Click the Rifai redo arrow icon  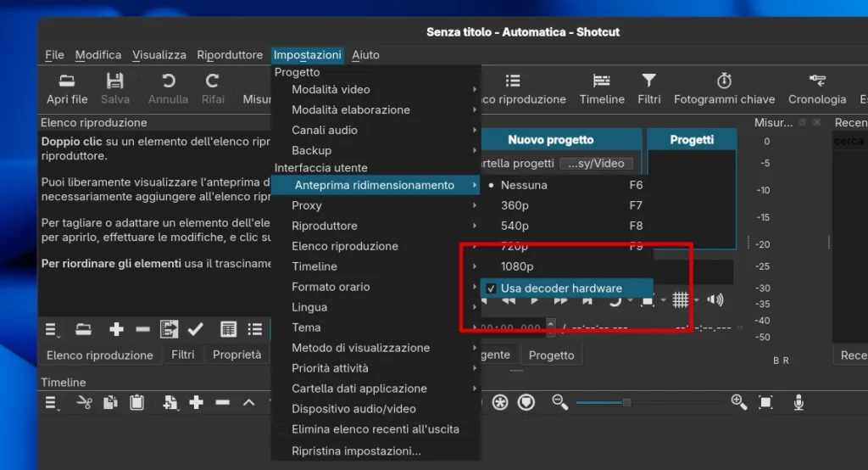click(x=212, y=81)
